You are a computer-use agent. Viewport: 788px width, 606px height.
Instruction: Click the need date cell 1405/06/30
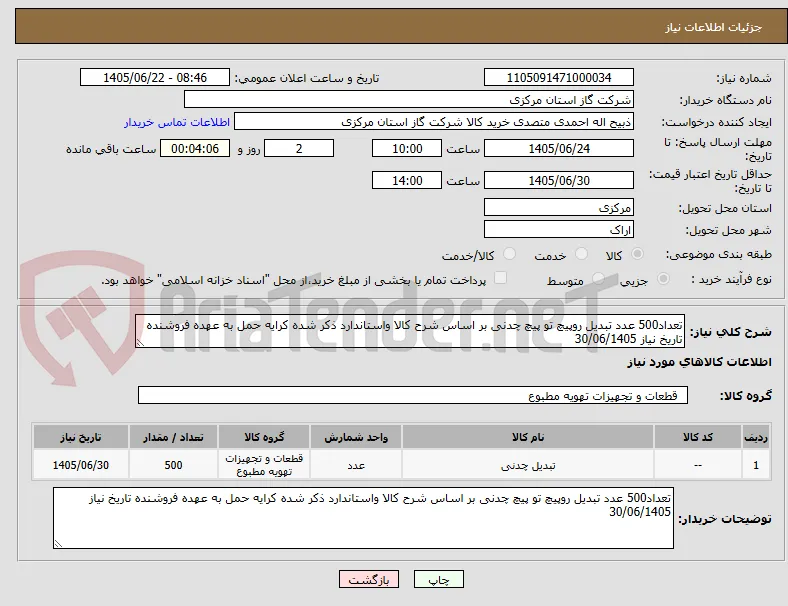point(80,465)
